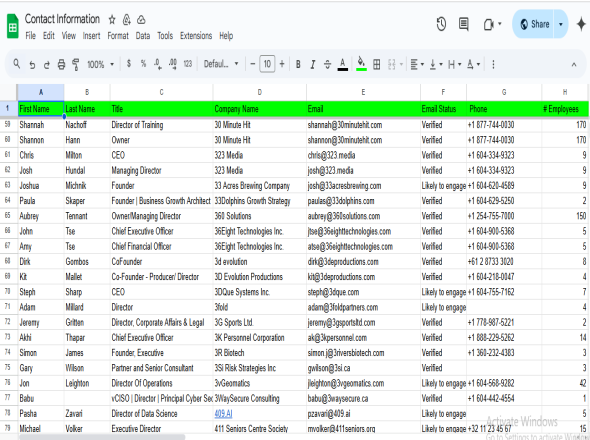Open more number formats 123
This screenshot has height=440, width=590.
tap(188, 64)
